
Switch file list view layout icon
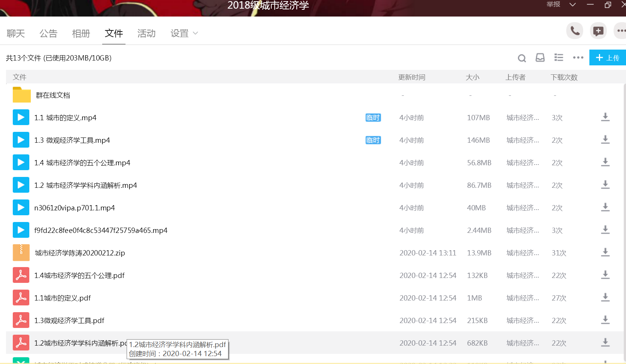559,57
